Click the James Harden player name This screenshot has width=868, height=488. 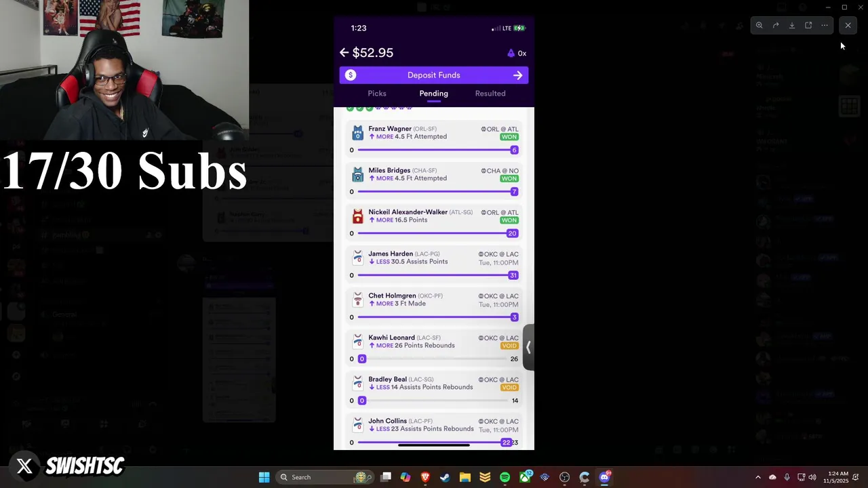point(391,253)
